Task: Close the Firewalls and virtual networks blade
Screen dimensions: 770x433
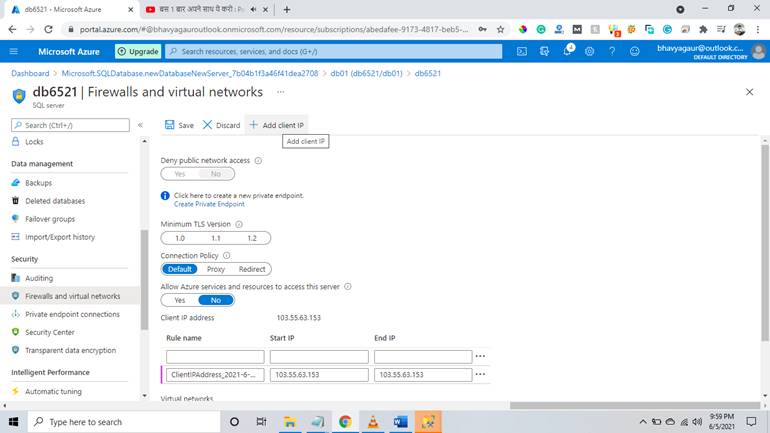Action: point(749,92)
